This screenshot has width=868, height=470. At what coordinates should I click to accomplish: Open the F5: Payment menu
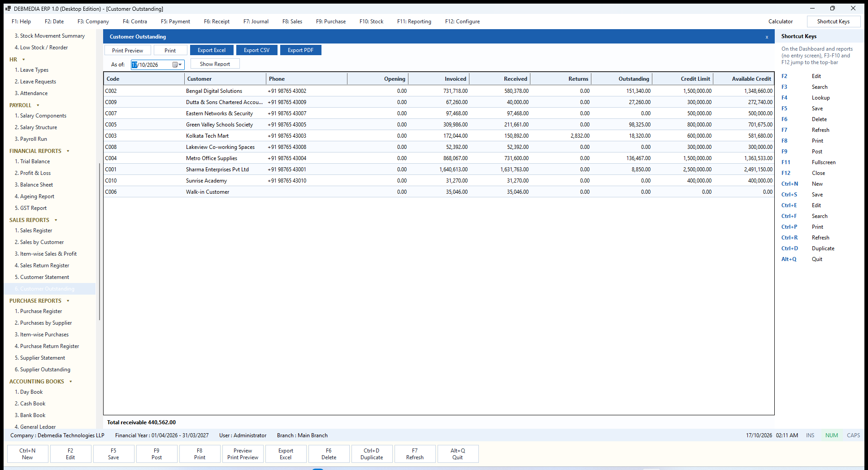[x=175, y=22]
